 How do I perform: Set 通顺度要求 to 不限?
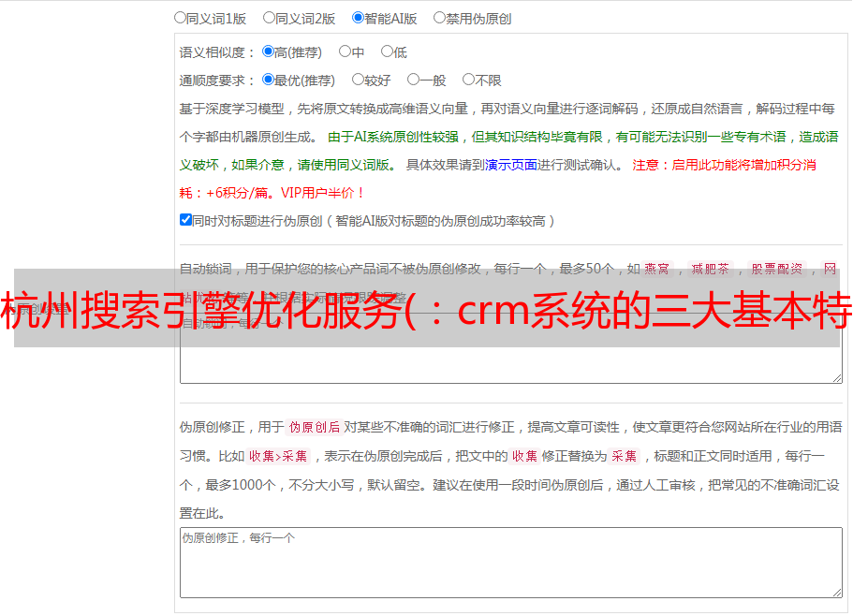(468, 80)
